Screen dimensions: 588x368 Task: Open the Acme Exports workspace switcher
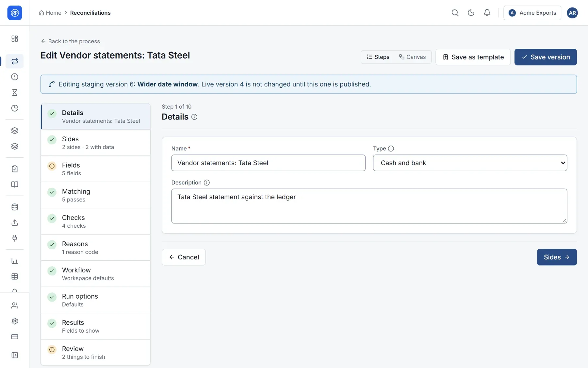[532, 13]
